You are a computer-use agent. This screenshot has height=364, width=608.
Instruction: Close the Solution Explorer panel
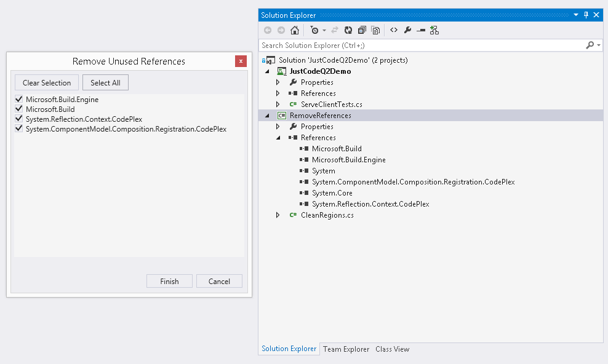pyautogui.click(x=596, y=15)
